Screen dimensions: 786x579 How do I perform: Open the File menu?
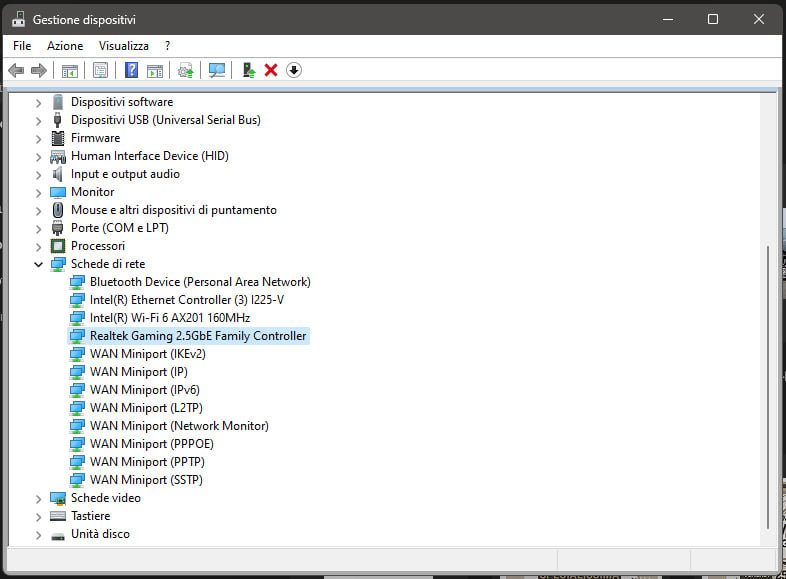[22, 46]
